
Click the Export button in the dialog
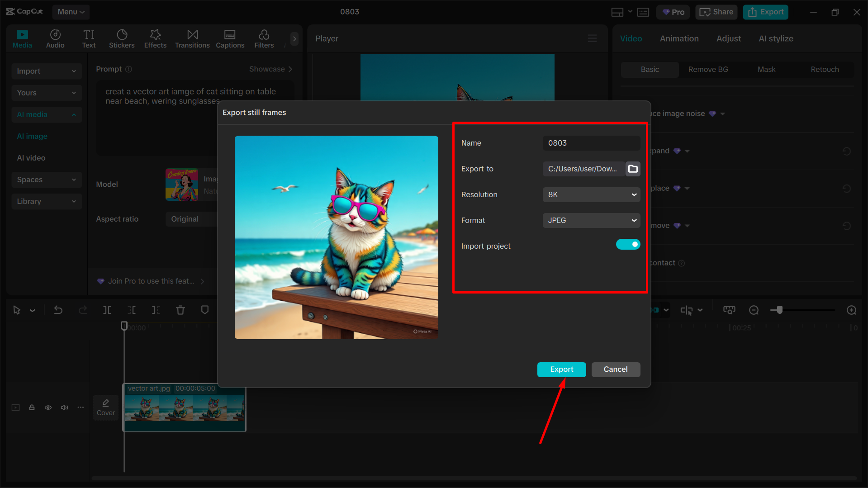point(561,370)
